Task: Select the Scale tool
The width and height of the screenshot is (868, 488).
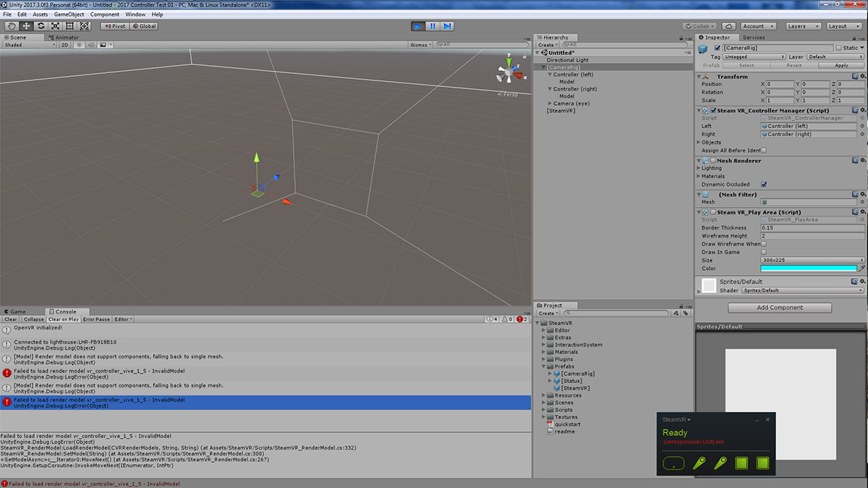Action: click(x=56, y=26)
